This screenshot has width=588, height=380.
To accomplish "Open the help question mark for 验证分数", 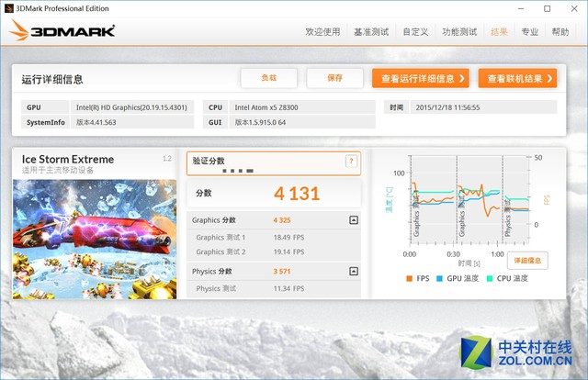I will coord(351,162).
